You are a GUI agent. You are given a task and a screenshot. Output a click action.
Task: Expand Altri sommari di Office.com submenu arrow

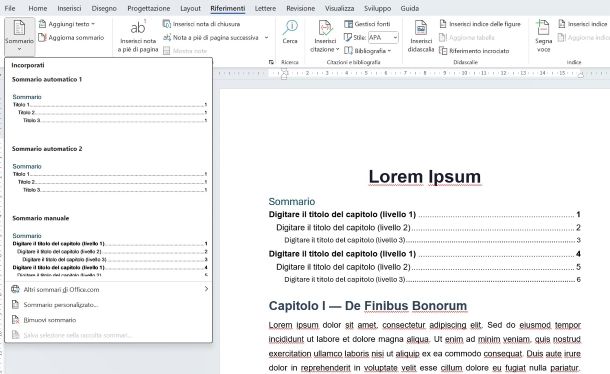[206, 289]
